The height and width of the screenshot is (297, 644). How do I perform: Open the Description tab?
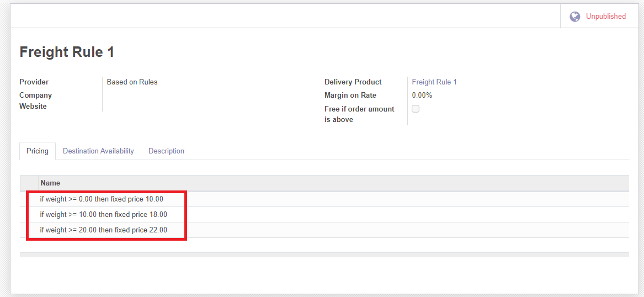click(x=166, y=151)
